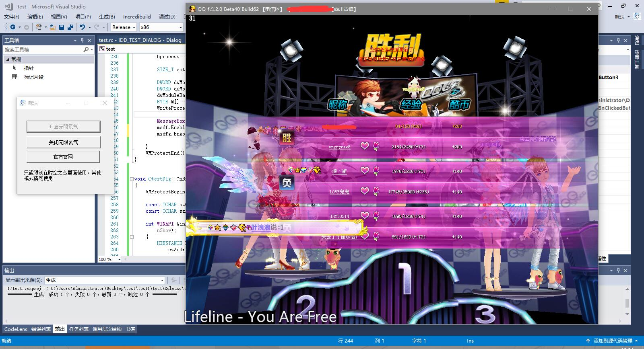Open the undo history dropdown arrow
Viewport: 644px width, 349px height.
point(89,27)
